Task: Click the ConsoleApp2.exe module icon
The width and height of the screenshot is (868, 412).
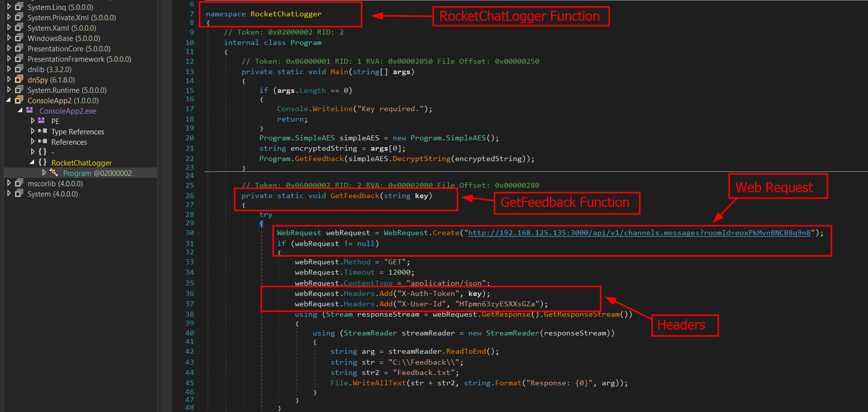Action: pos(30,110)
